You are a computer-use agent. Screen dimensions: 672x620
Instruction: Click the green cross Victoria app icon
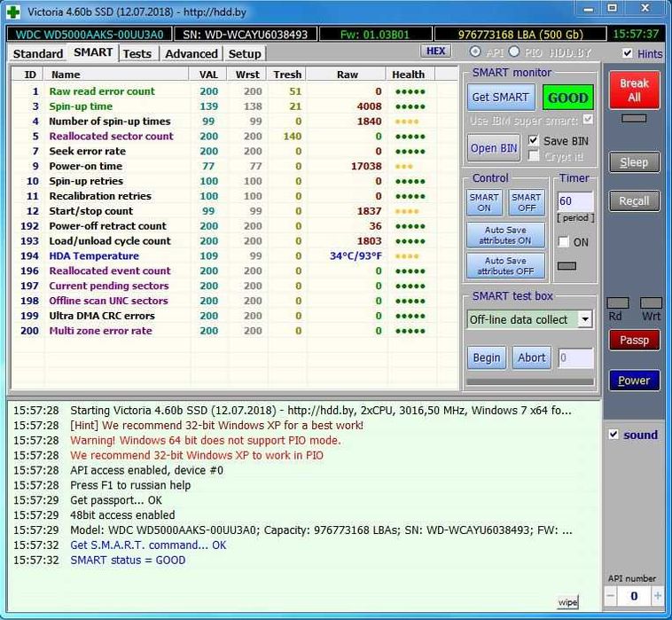[13, 12]
